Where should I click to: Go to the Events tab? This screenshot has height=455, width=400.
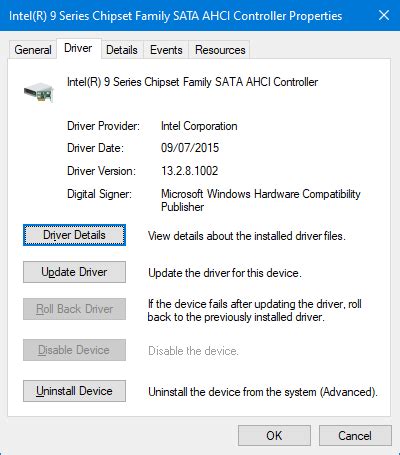166,50
